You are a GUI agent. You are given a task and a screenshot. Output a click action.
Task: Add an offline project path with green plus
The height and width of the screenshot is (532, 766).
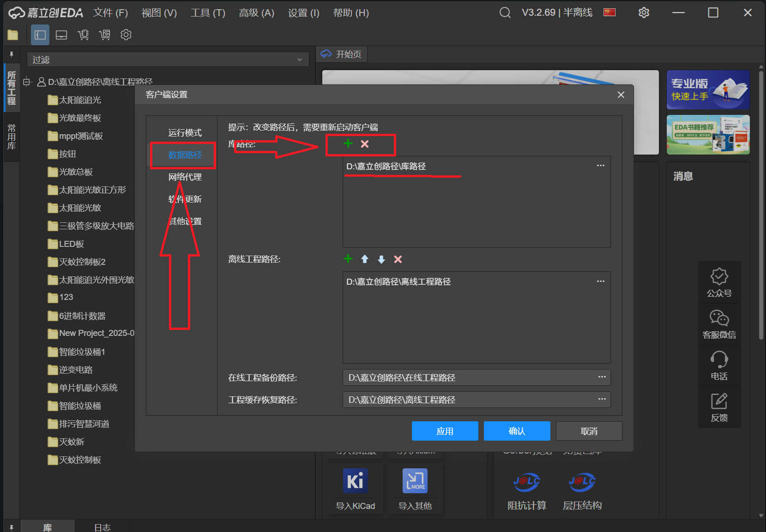pos(348,259)
